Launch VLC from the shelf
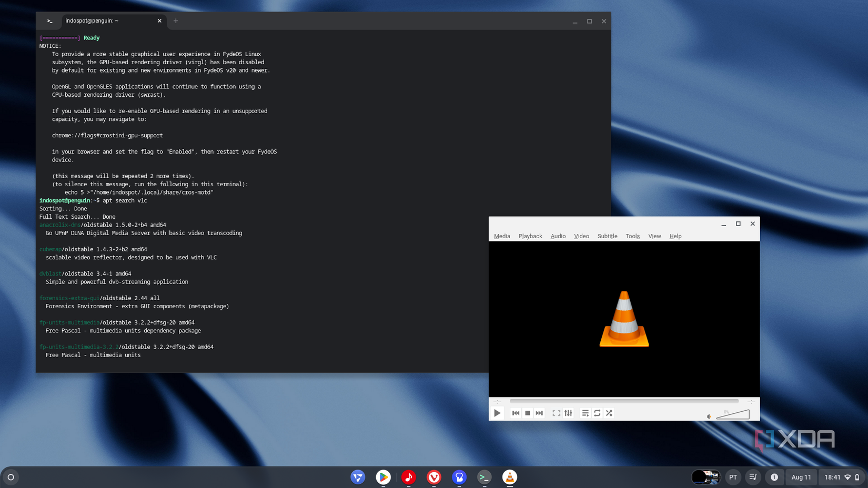868x488 pixels. point(509,477)
